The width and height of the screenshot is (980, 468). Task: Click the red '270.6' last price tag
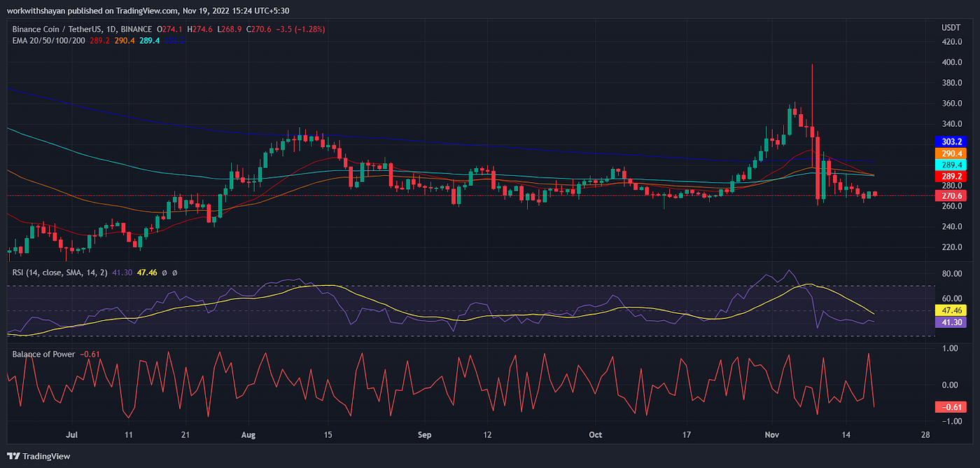pyautogui.click(x=950, y=196)
